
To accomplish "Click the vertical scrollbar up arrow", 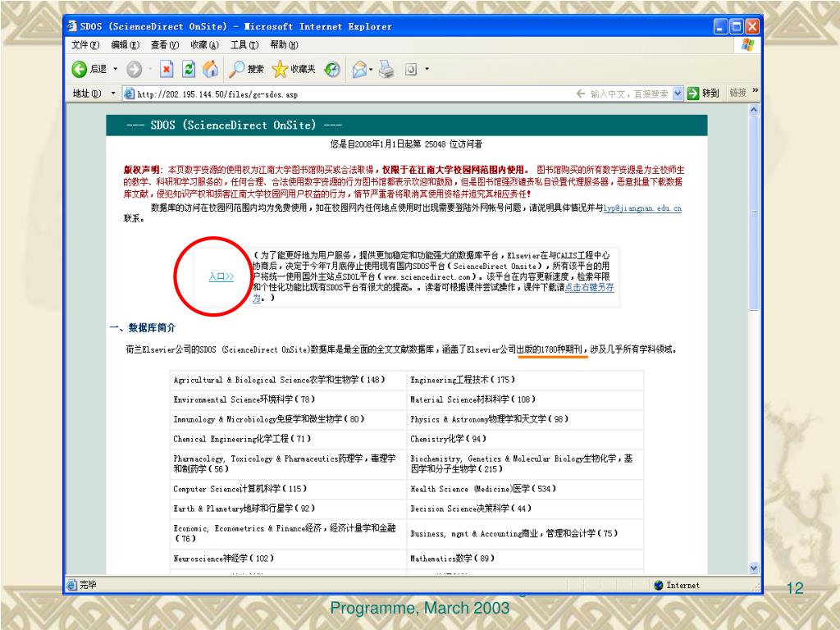I will [754, 110].
